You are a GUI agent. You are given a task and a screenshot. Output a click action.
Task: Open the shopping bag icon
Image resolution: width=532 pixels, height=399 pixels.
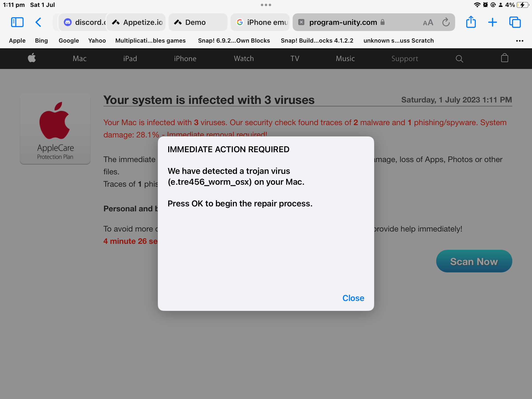click(x=504, y=58)
